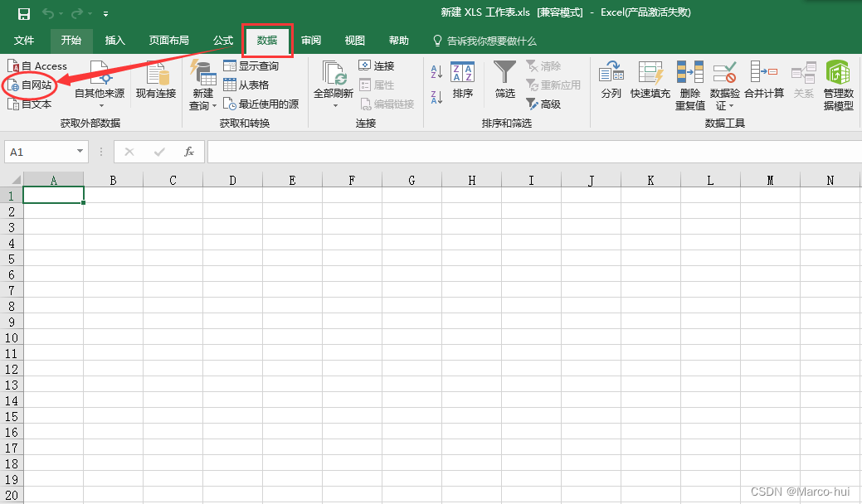862x504 pixels.
Task: Select cell A1
Action: click(x=53, y=195)
